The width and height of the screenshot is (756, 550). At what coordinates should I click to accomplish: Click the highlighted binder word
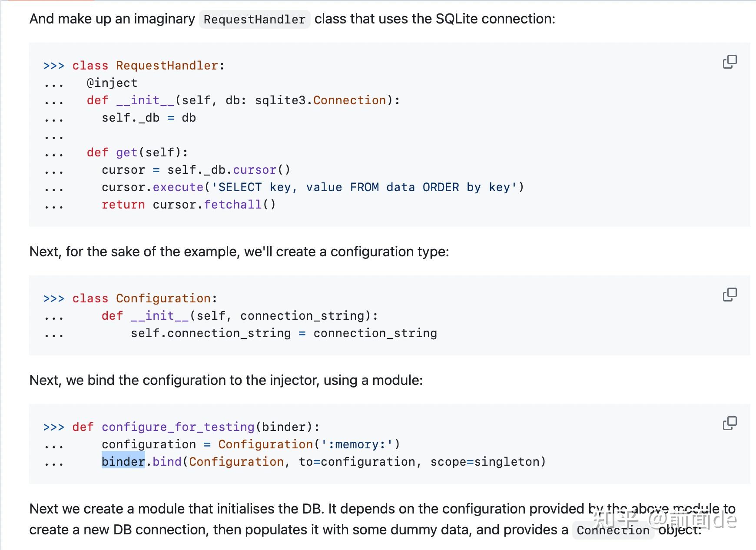(123, 461)
